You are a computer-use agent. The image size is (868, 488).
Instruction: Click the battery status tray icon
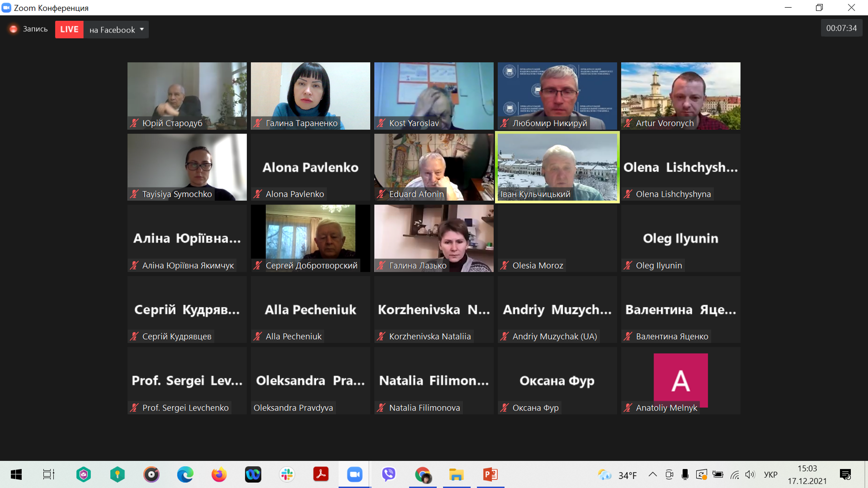click(718, 474)
